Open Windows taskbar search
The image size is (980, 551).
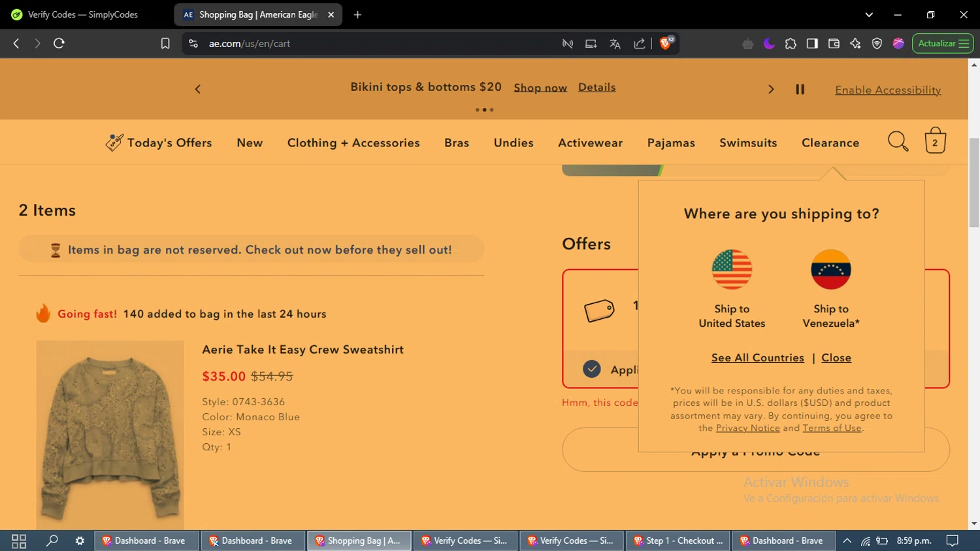(52, 541)
